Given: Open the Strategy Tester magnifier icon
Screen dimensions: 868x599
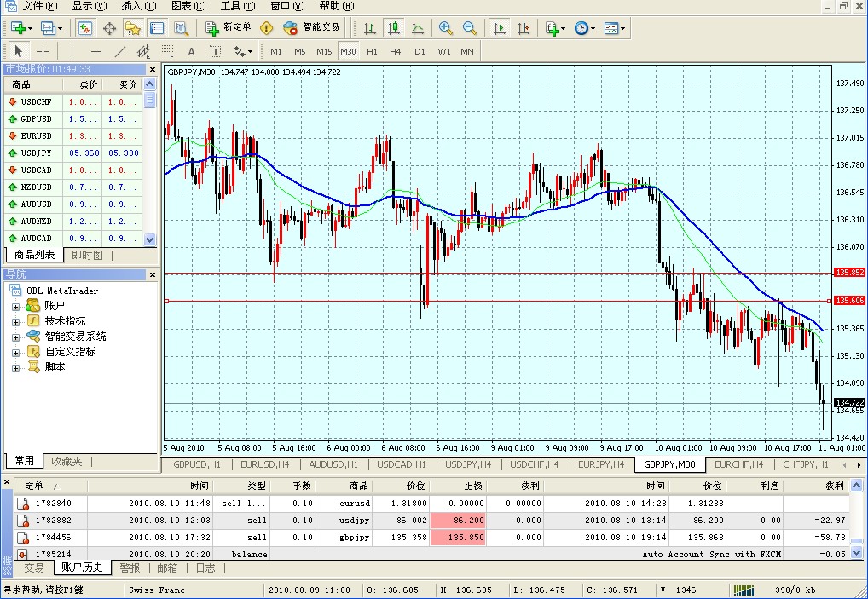Looking at the screenshot, I should click(x=181, y=27).
